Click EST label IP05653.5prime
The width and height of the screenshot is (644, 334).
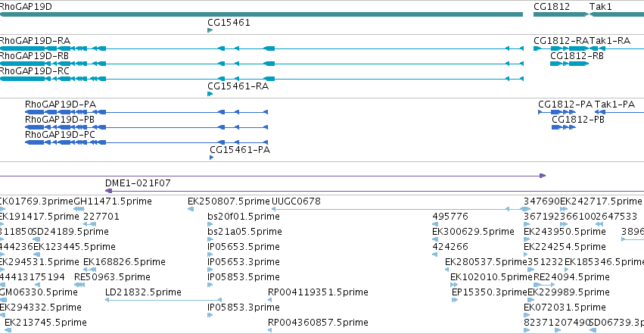[244, 246]
